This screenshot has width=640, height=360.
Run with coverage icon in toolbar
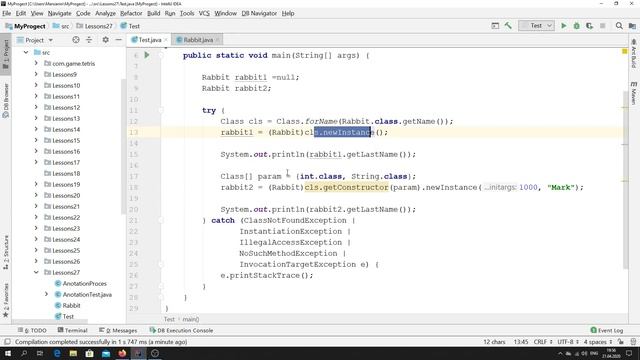pyautogui.click(x=589, y=26)
